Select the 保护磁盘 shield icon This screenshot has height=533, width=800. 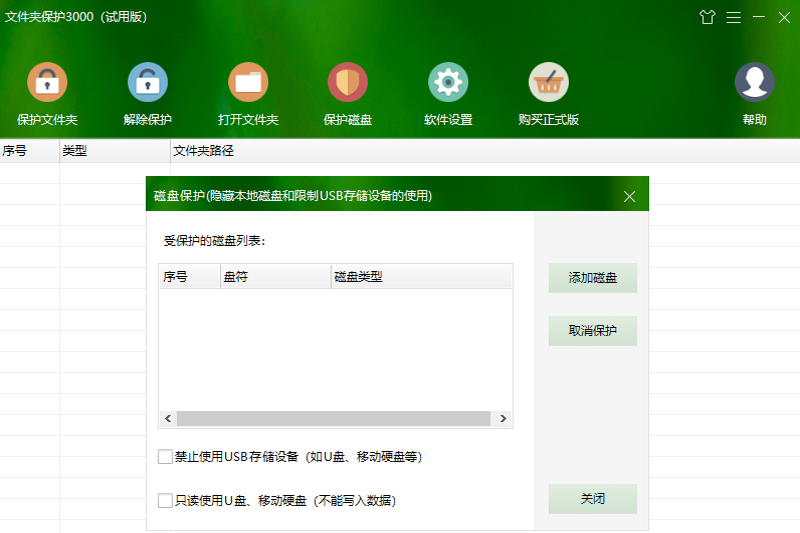coord(348,82)
